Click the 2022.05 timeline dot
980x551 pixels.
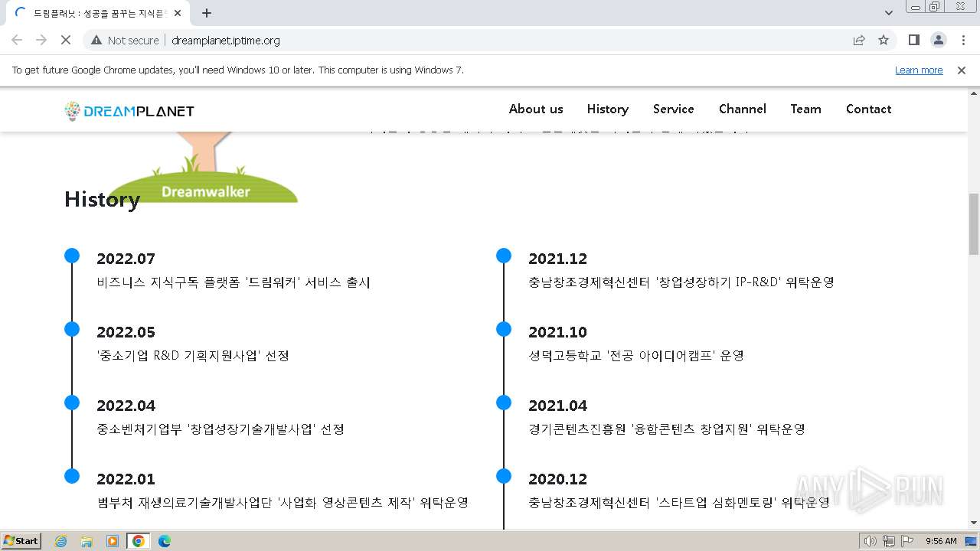(72, 329)
